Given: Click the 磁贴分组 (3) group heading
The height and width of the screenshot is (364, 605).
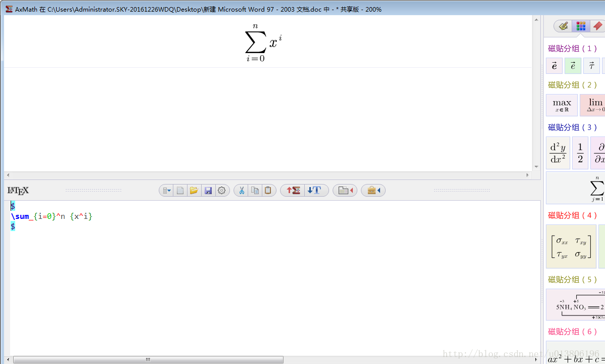Looking at the screenshot, I should 573,127.
